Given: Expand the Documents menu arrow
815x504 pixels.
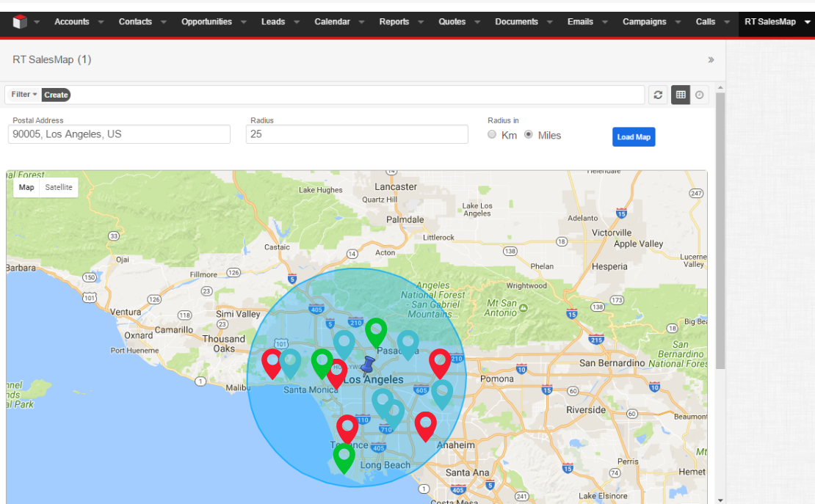Looking at the screenshot, I should 550,22.
